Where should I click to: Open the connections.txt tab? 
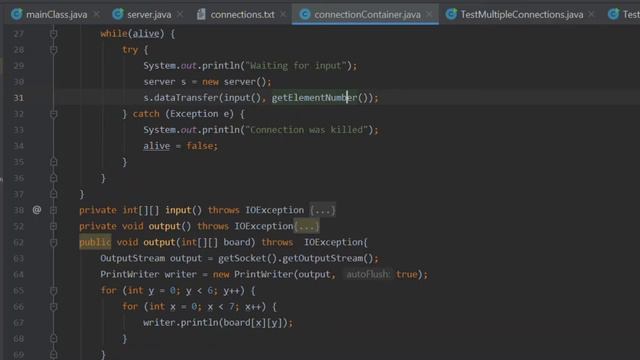[242, 15]
